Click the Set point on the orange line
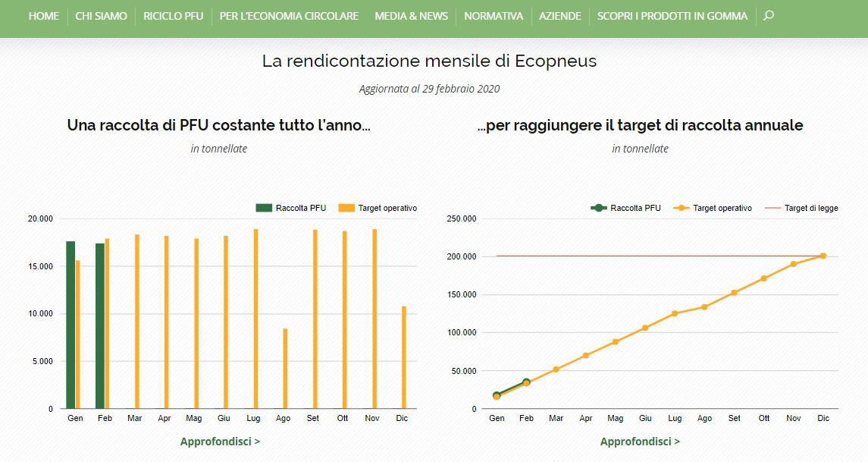Viewport: 868px width, 462px height. (x=734, y=293)
